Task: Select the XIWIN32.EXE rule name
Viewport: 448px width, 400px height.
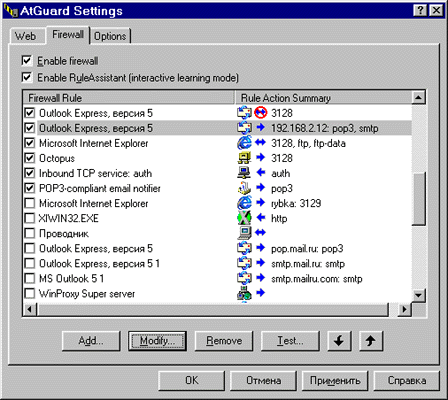Action: [x=69, y=218]
